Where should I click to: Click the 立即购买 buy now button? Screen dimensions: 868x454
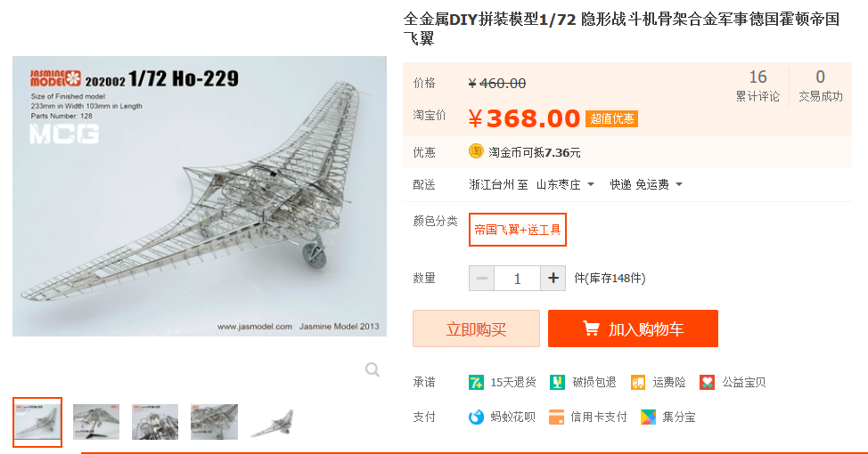(x=476, y=328)
